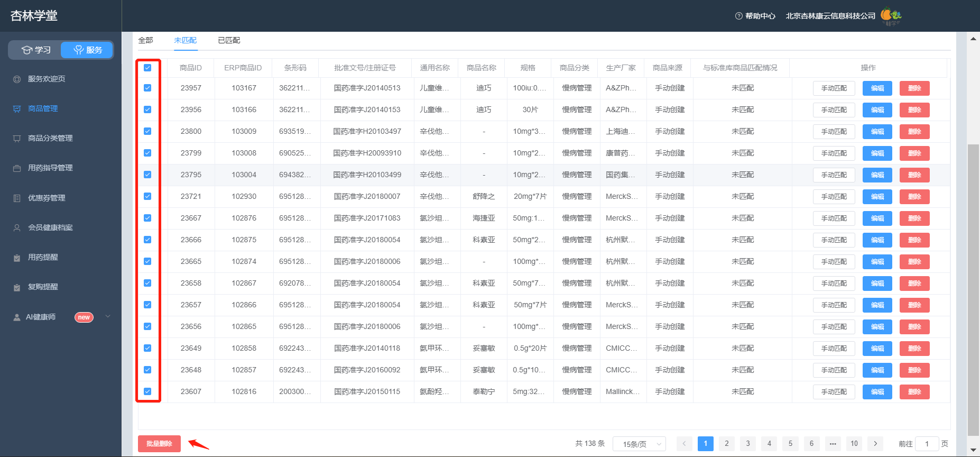This screenshot has height=457, width=980.
Task: Click the 商品管理 sidebar icon
Action: [x=17, y=108]
